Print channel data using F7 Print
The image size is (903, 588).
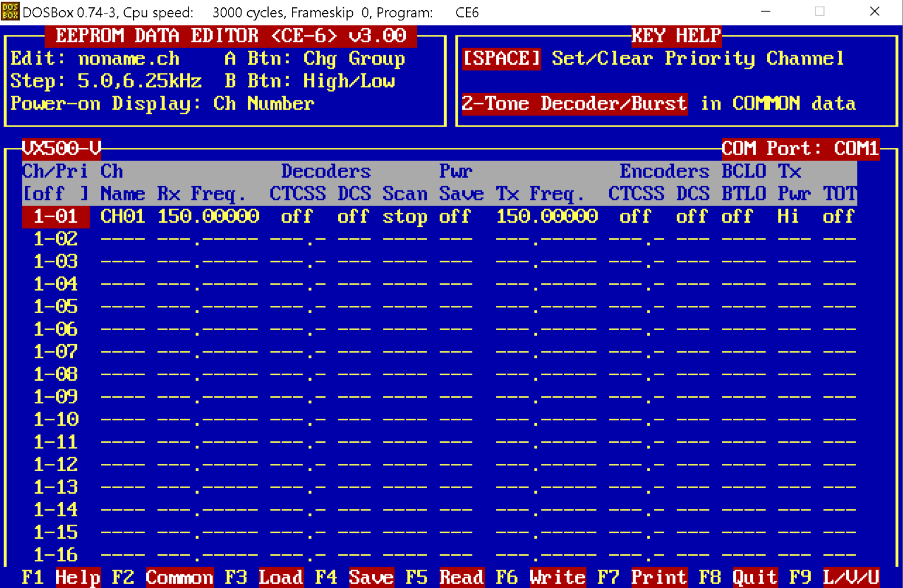659,577
